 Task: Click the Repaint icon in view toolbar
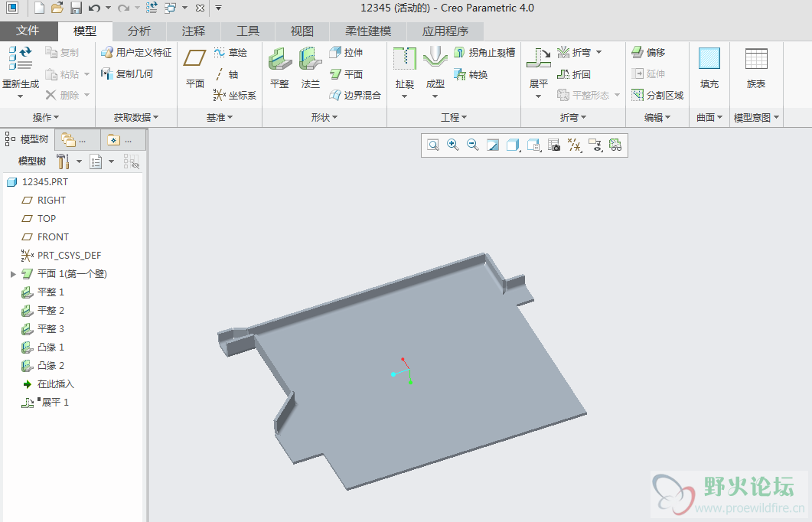point(493,145)
